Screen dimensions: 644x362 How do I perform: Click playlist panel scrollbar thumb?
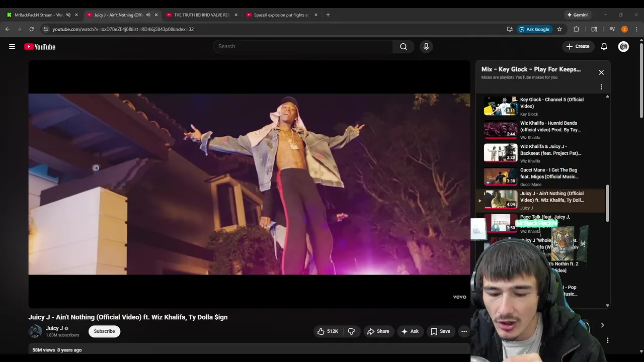pyautogui.click(x=607, y=203)
